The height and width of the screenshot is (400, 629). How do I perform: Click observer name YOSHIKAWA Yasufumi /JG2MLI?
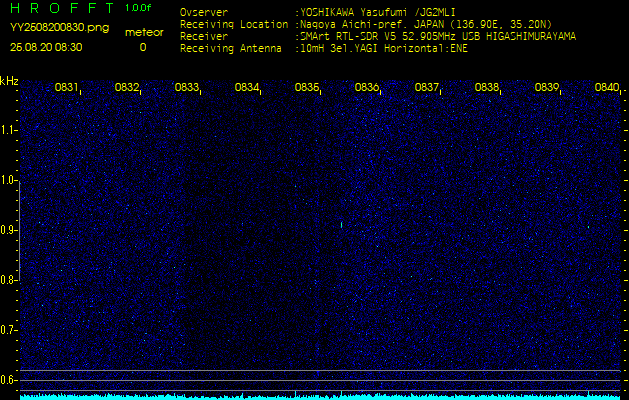tap(377, 12)
